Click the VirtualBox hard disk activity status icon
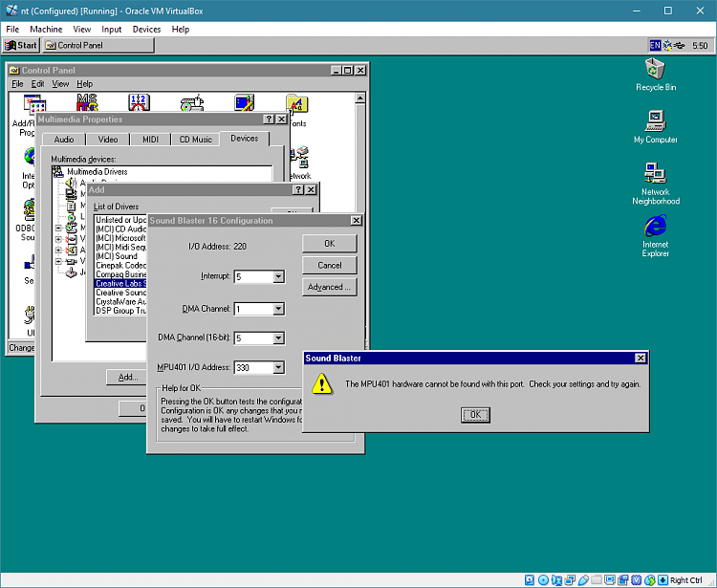This screenshot has width=717, height=588. [530, 580]
